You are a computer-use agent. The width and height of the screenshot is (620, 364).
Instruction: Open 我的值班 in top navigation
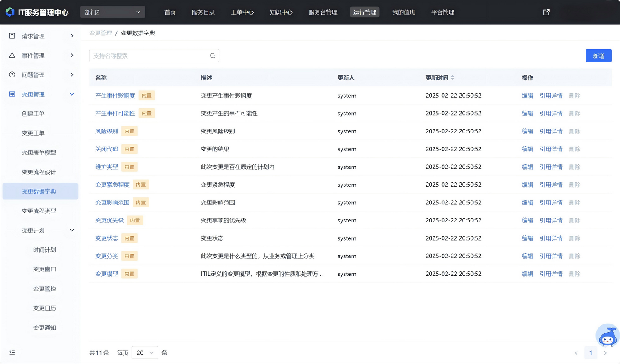(404, 12)
